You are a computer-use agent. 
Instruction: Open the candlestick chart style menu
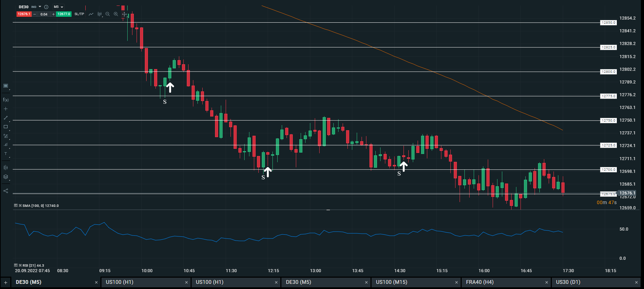(100, 14)
